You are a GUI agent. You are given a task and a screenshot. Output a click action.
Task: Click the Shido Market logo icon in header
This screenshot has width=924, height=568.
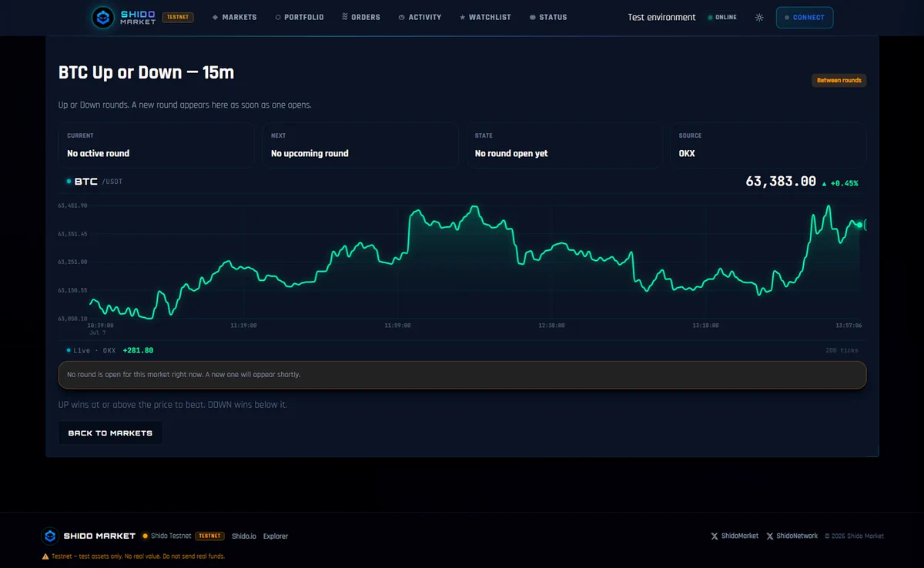pos(102,18)
